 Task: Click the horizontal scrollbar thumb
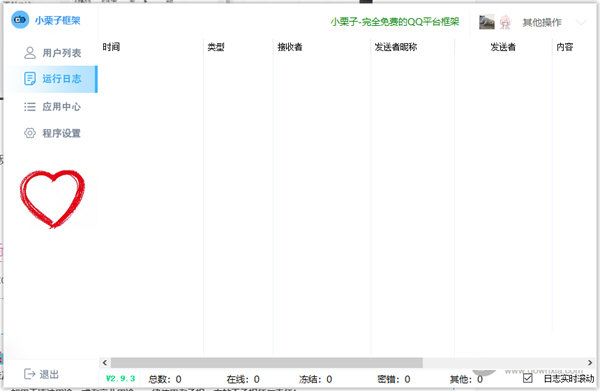click(267, 362)
